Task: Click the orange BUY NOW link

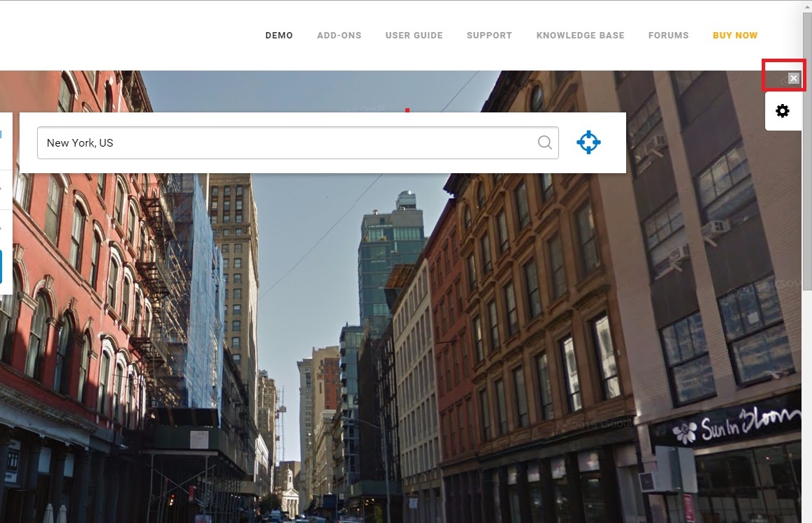Action: pyautogui.click(x=735, y=35)
